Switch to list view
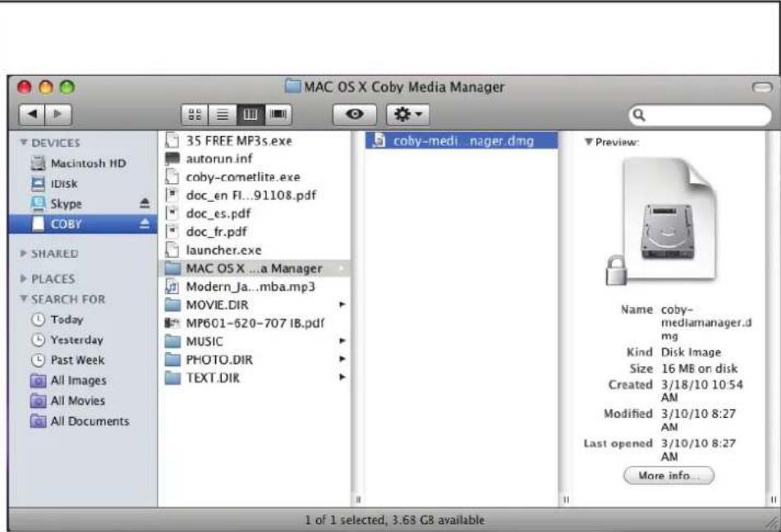The width and height of the screenshot is (781, 532). [x=223, y=115]
